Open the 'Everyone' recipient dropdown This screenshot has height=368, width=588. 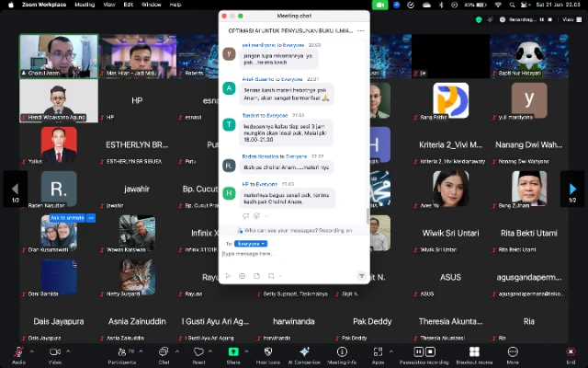coord(251,244)
